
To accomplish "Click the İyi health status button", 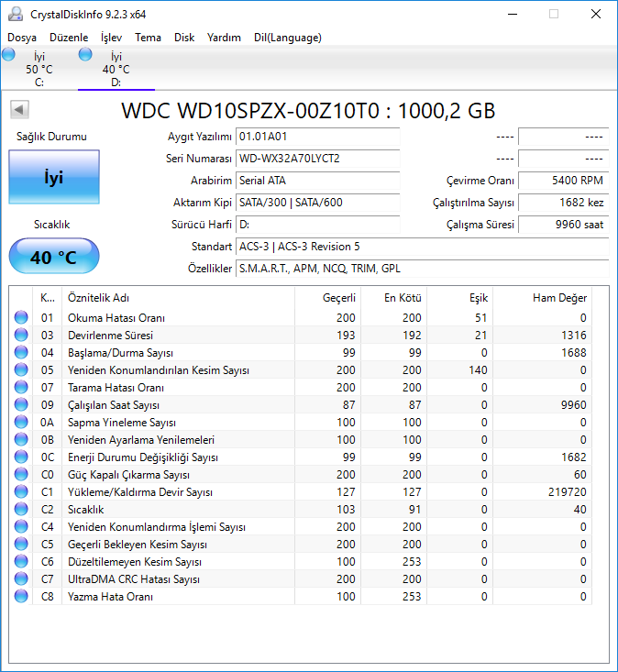I will [54, 177].
